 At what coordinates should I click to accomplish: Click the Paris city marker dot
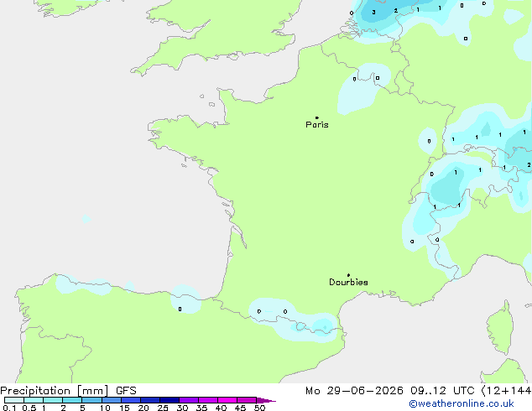(317, 117)
